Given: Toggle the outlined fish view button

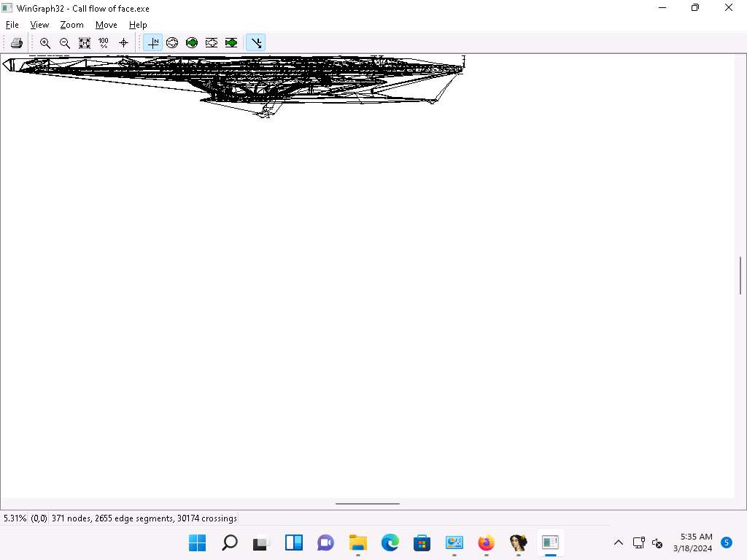Looking at the screenshot, I should pyautogui.click(x=212, y=43).
